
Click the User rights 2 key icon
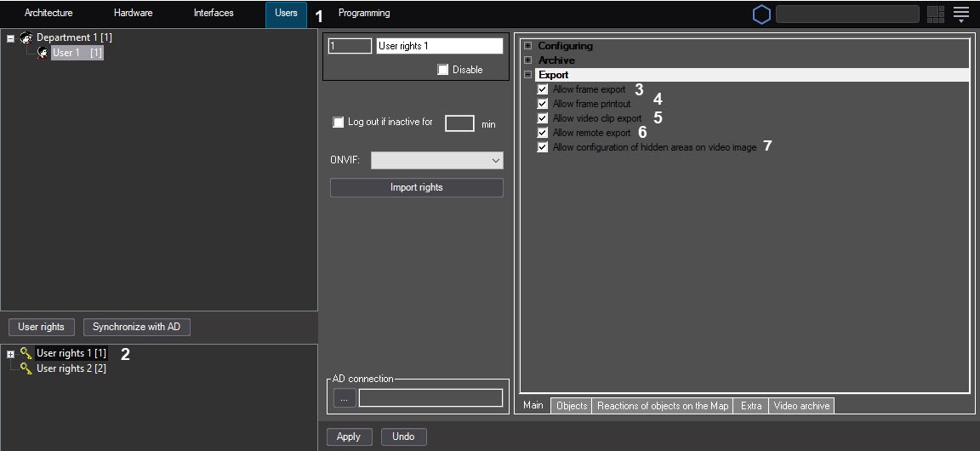click(x=26, y=368)
